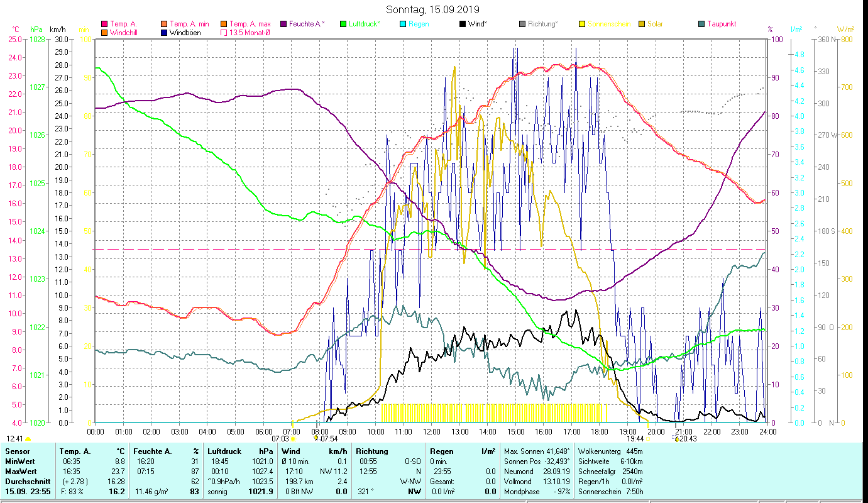Click the black Wind* legend swatch
Image resolution: width=868 pixels, height=503 pixels.
pos(463,24)
